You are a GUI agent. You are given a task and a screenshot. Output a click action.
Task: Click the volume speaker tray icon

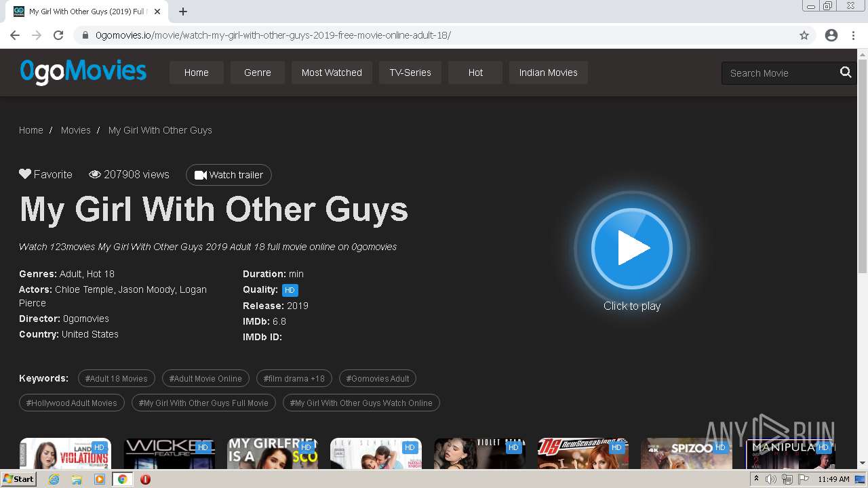[770, 479]
